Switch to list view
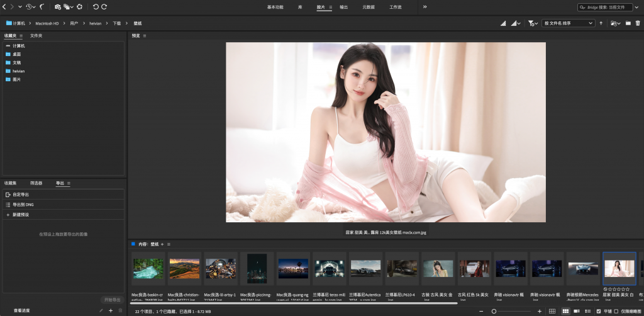This screenshot has height=316, width=644. point(588,312)
